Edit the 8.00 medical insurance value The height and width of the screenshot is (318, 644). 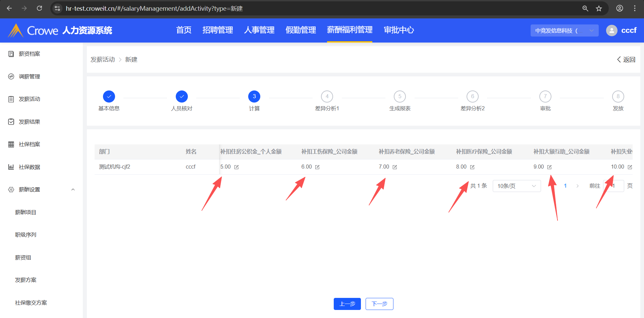pos(472,167)
